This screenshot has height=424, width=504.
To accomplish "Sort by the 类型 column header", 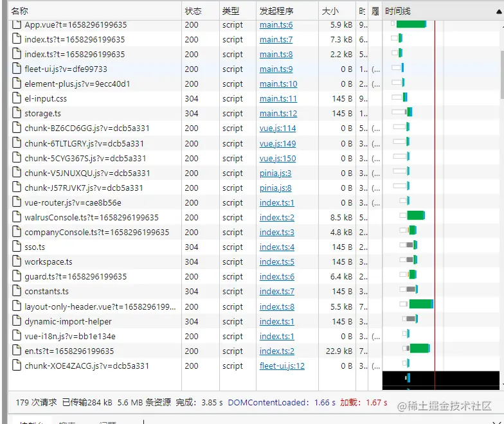I will [238, 11].
